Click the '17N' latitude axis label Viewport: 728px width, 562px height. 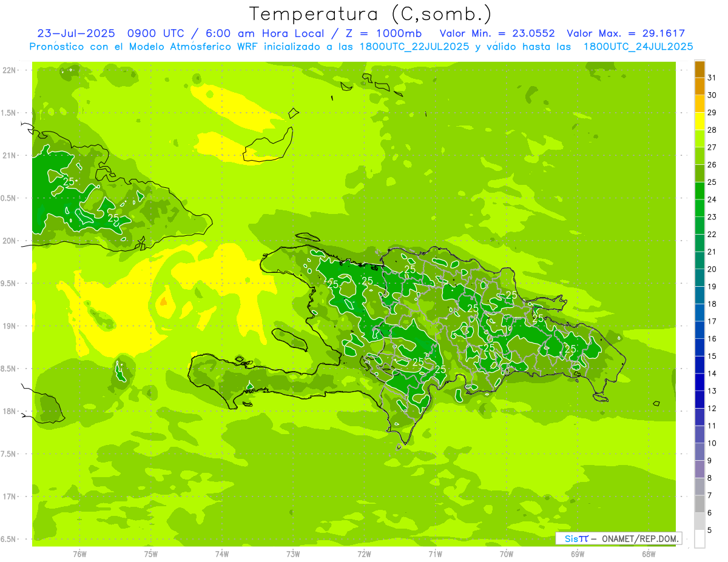[10, 497]
